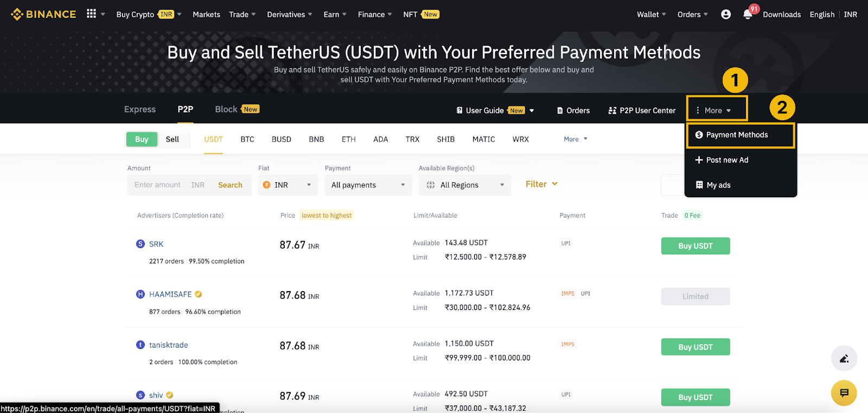Open the Fiat INR dropdown
This screenshot has height=413, width=868.
pos(289,185)
